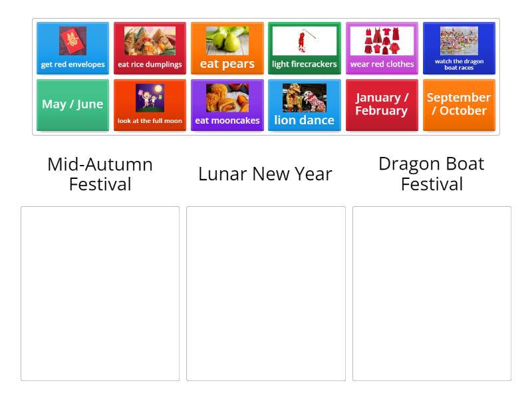Click the red envelope image
Image resolution: width=532 pixels, height=399 pixels.
[72, 41]
